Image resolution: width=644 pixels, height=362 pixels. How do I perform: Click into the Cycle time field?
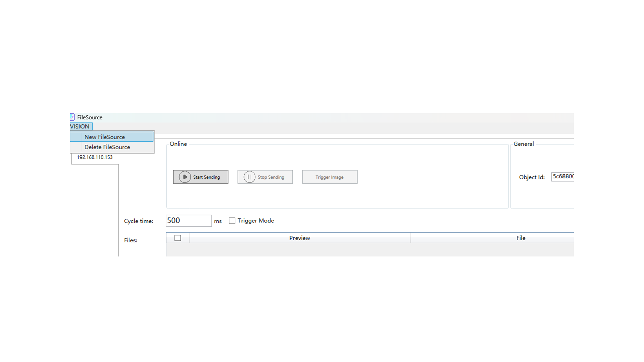coord(189,221)
